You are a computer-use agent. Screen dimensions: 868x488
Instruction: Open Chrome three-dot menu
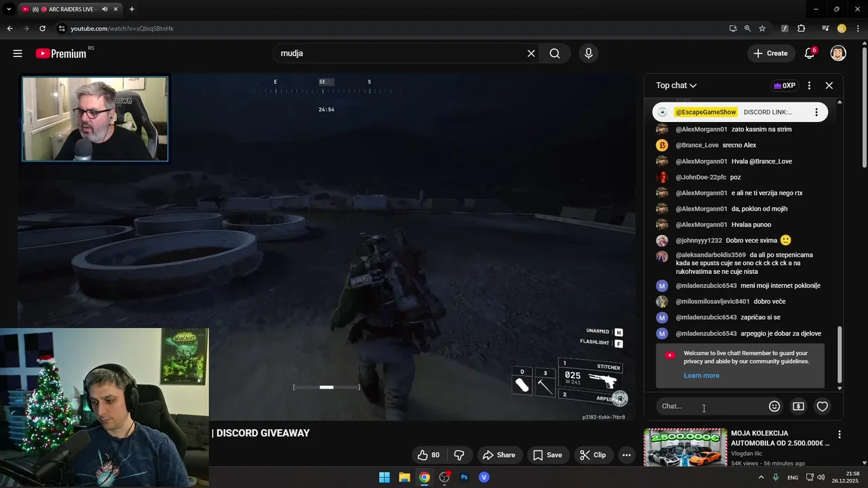(859, 28)
